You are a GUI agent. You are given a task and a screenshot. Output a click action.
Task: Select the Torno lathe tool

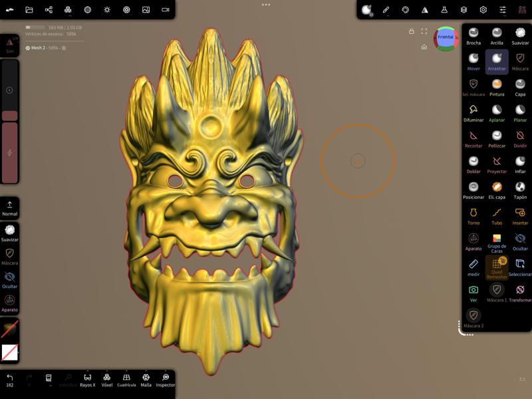click(473, 217)
